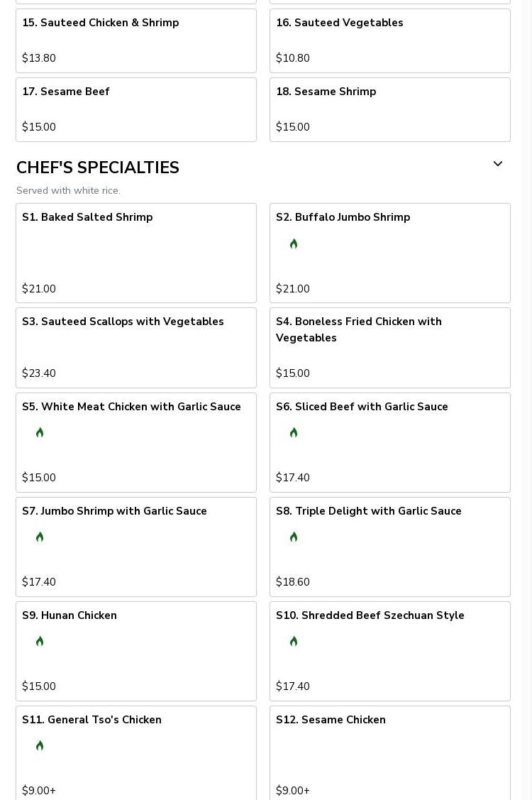Click flame icon under Hunan Chicken
Viewport: 532px width, 800px height.
click(40, 641)
